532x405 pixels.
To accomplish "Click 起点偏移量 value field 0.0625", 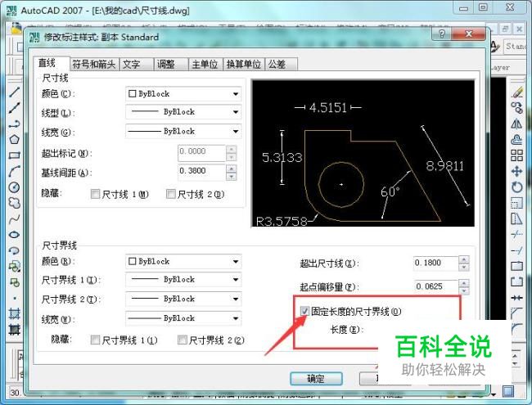I will tap(435, 287).
